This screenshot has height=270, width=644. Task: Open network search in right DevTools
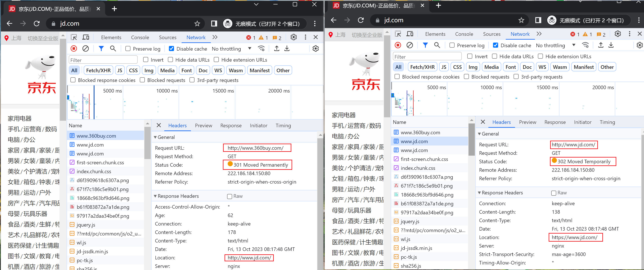(437, 45)
